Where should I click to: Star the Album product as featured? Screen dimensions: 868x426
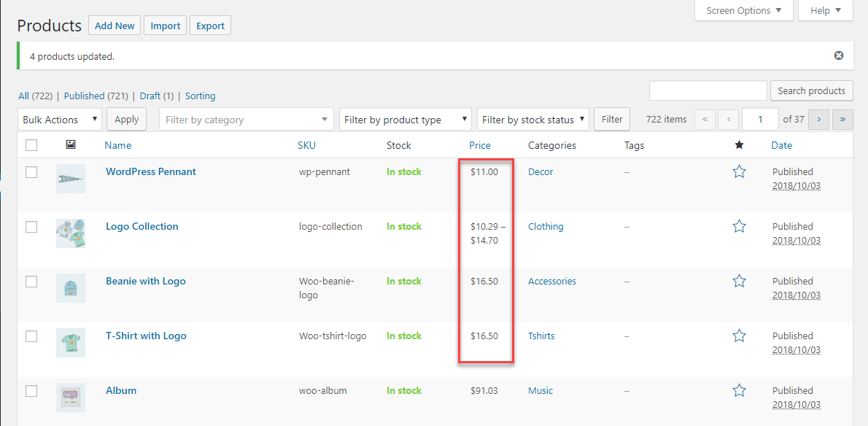click(738, 390)
